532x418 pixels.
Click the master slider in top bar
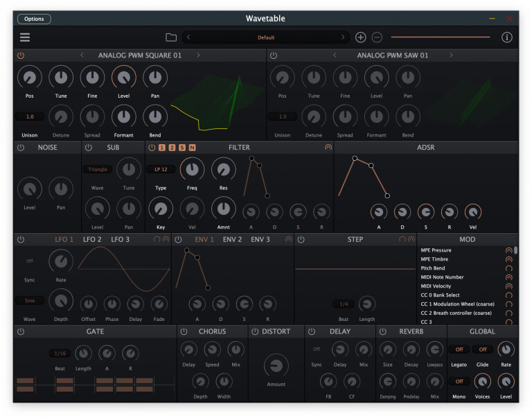pyautogui.click(x=440, y=37)
